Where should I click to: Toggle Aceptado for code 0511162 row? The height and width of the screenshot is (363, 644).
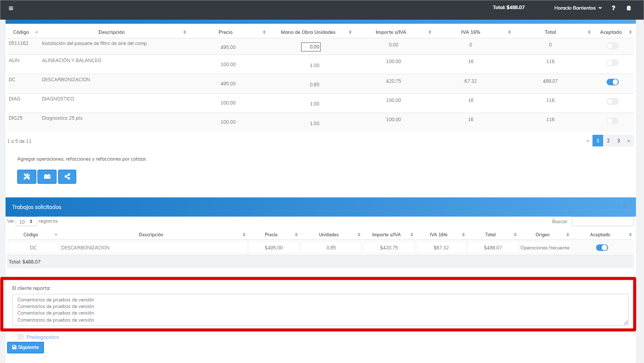coord(612,46)
